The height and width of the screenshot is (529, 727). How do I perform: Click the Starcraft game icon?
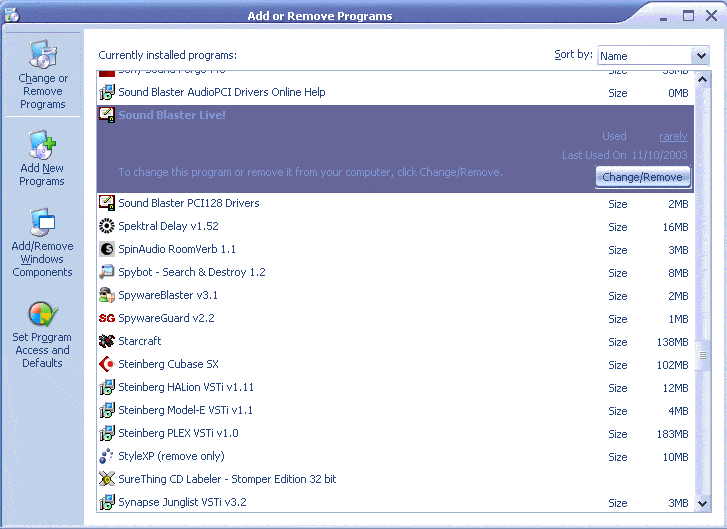coord(107,341)
